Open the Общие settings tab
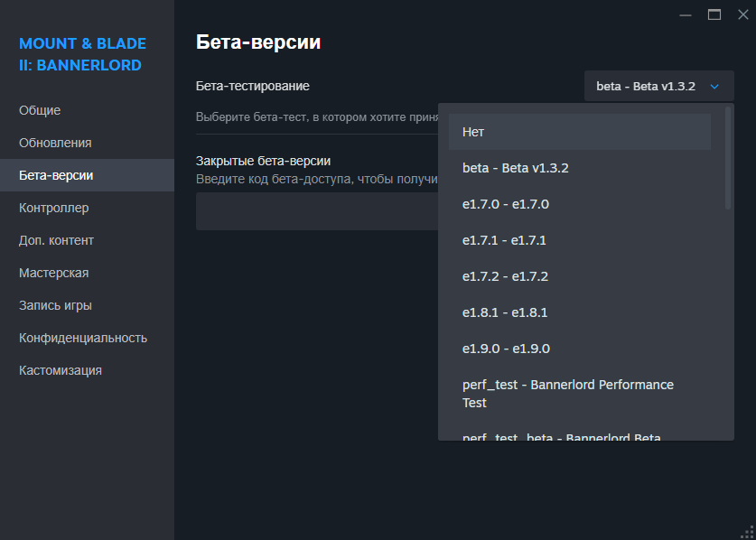This screenshot has width=756, height=540. 87,110
